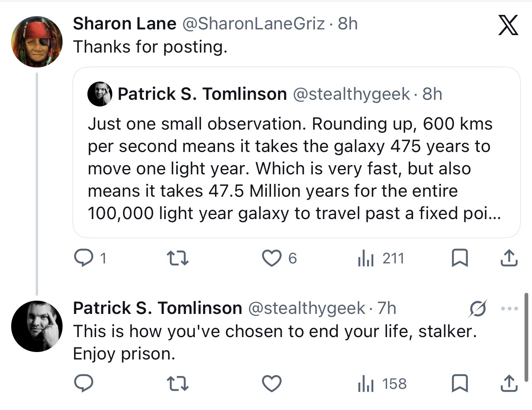Share Patrick's reply tweet
532x410 pixels.
pyautogui.click(x=509, y=383)
